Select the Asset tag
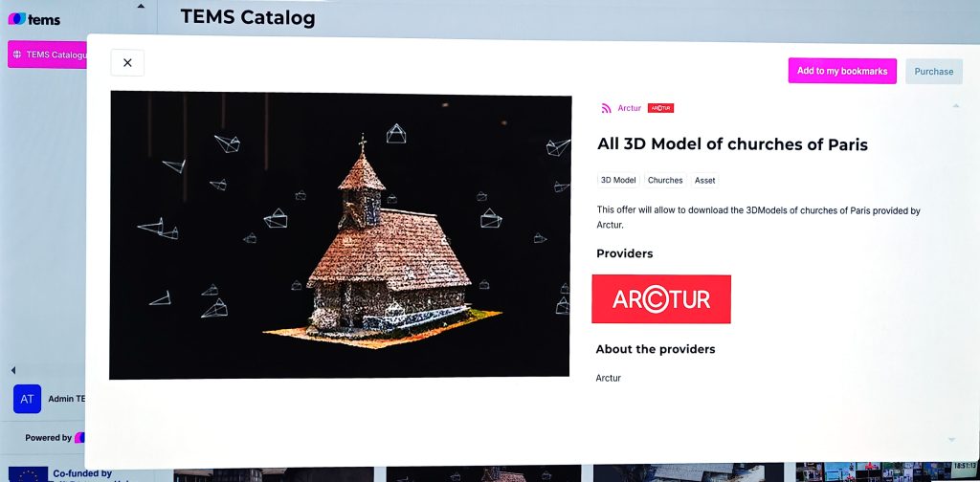 (x=704, y=180)
